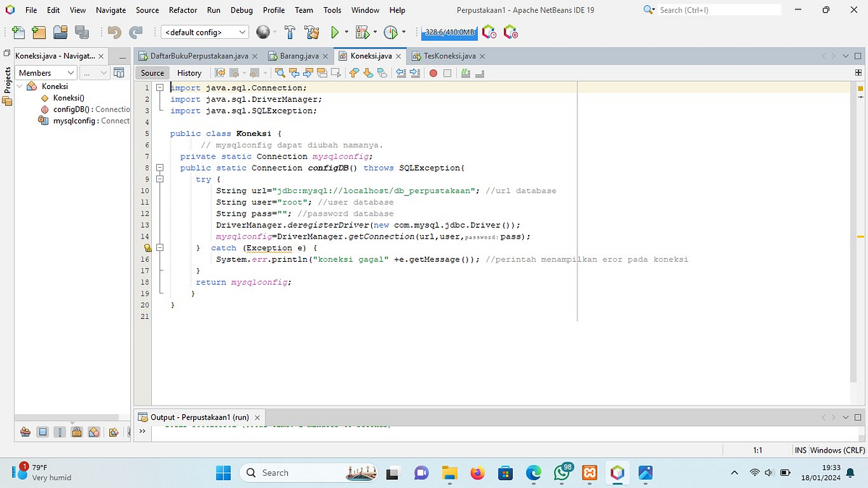Shift the line left
The height and width of the screenshot is (488, 868).
pos(401,73)
